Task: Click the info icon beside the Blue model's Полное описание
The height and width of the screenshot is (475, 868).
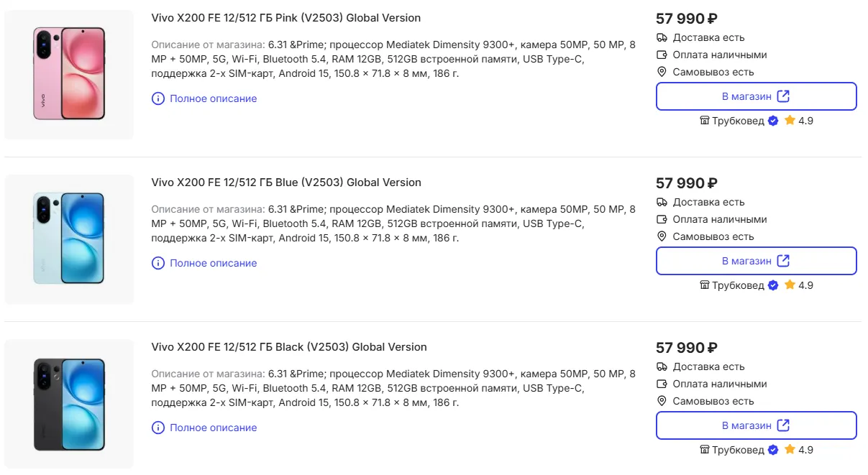Action: click(x=158, y=263)
